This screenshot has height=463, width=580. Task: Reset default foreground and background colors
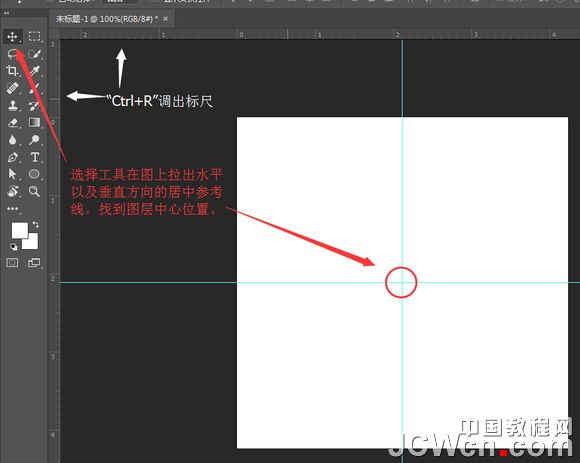(13, 246)
